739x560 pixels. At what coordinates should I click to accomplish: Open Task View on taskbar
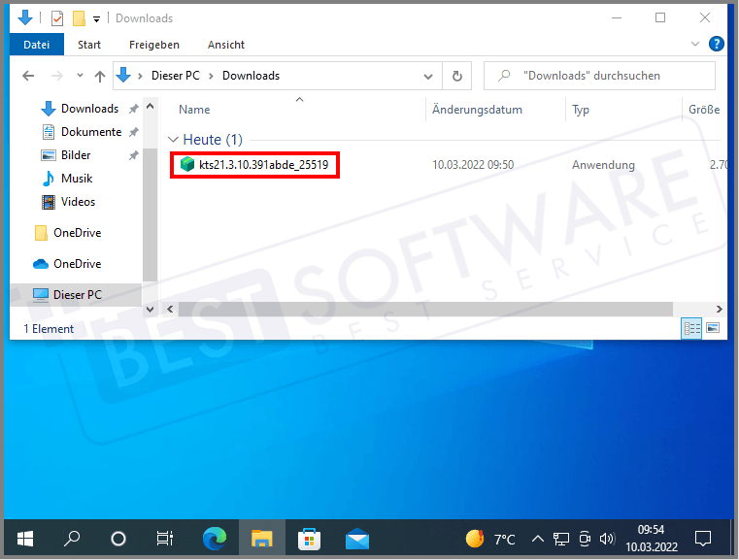point(164,539)
